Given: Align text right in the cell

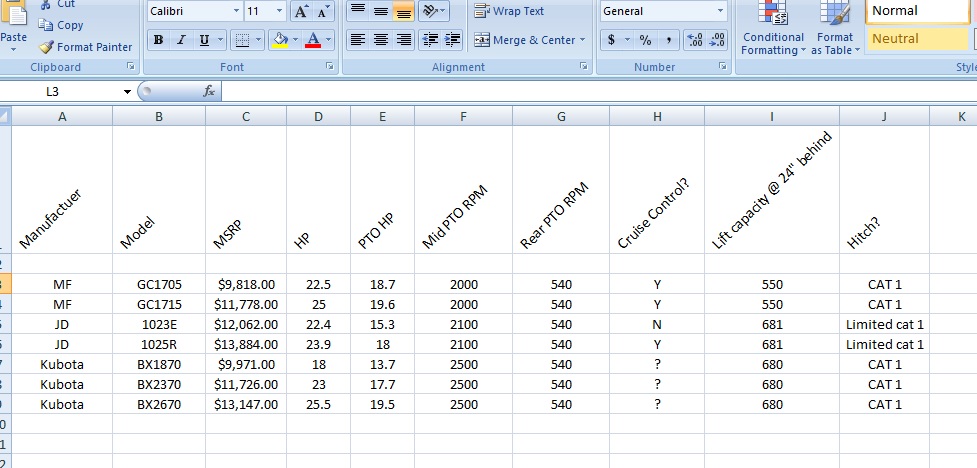Looking at the screenshot, I should click(404, 40).
